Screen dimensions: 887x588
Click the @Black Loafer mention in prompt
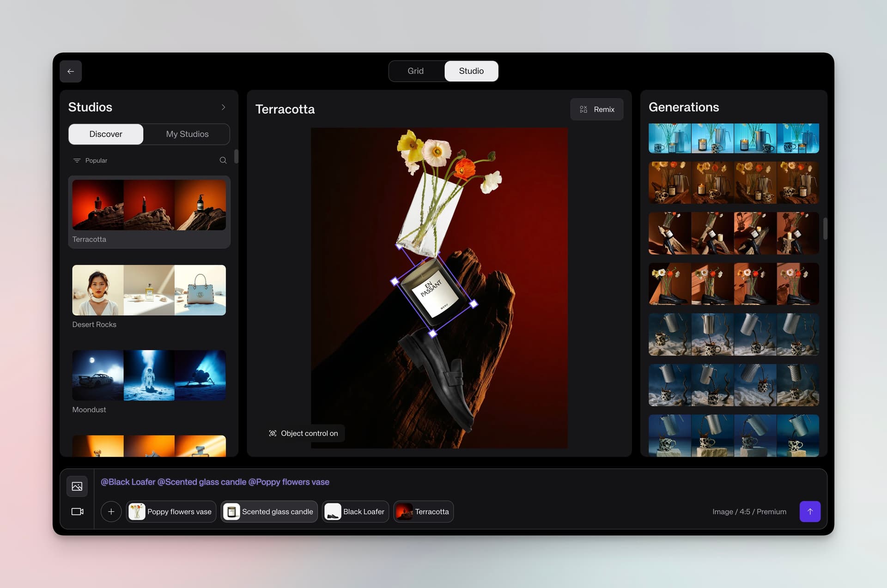128,482
